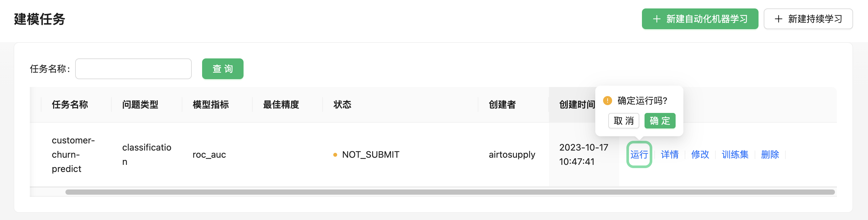Click the 任务名称 column header

pyautogui.click(x=70, y=104)
